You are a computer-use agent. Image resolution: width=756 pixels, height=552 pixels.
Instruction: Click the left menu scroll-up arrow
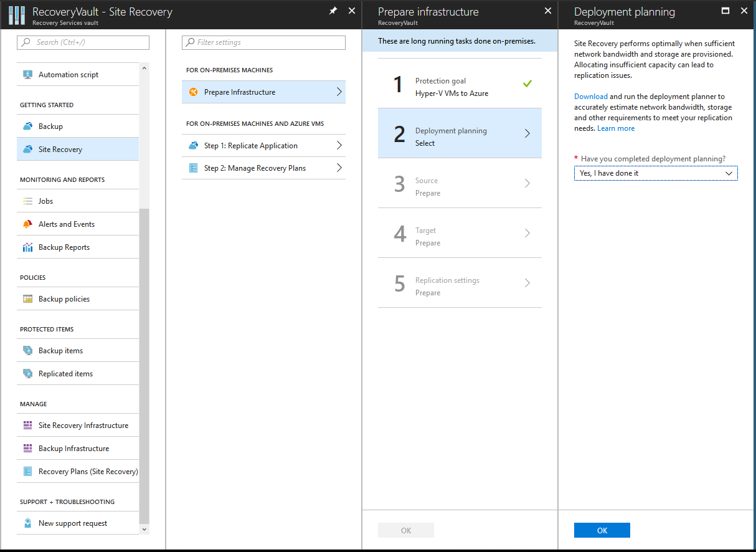(x=144, y=68)
